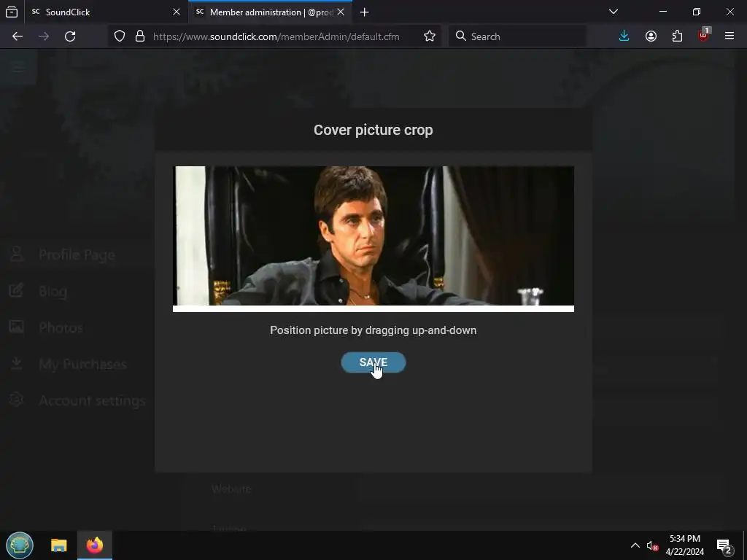Open My Purchases in the sidebar
Screen dimensions: 747x560
(83, 365)
